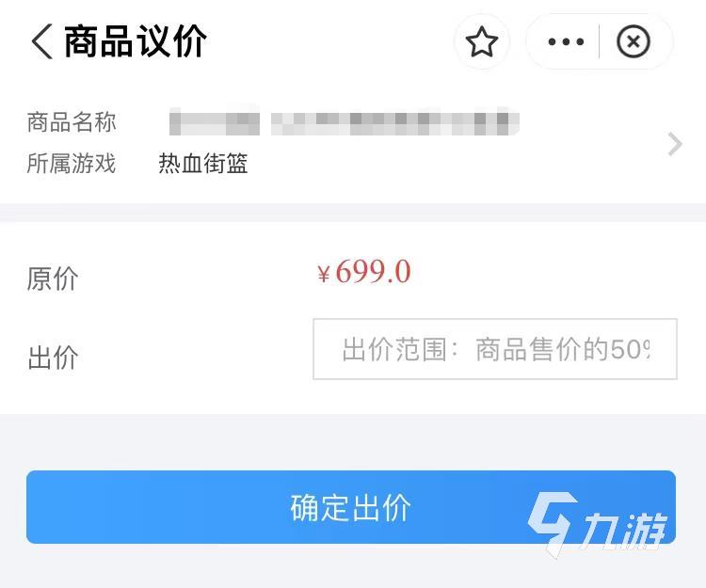
Task: Click the divider line between dots and close
Action: click(600, 41)
